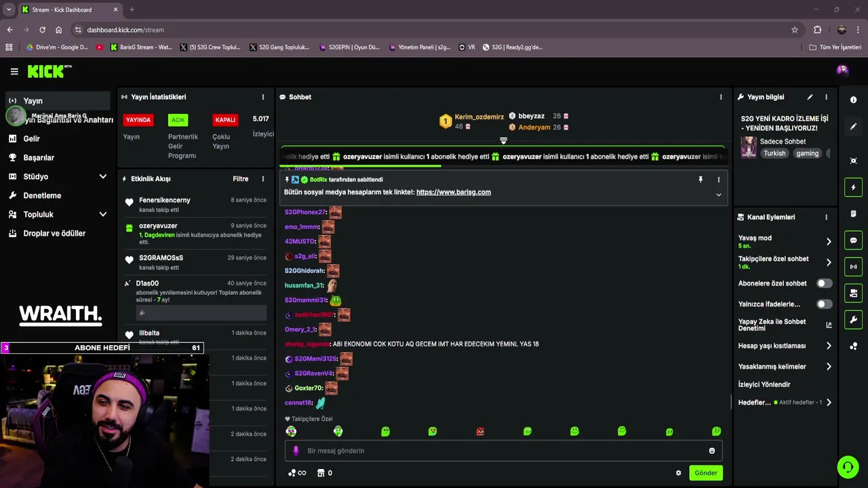
Task: Click the purple microphone icon in the message box
Action: click(296, 451)
